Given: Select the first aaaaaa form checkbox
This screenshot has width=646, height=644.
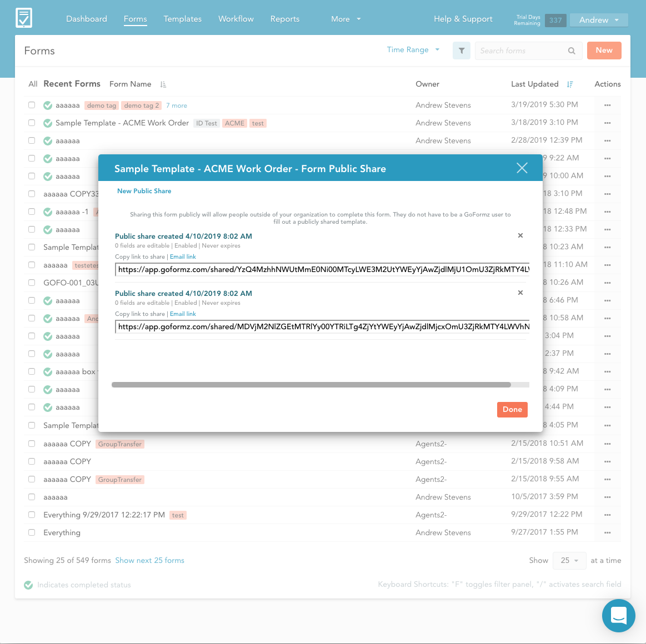Looking at the screenshot, I should [32, 105].
